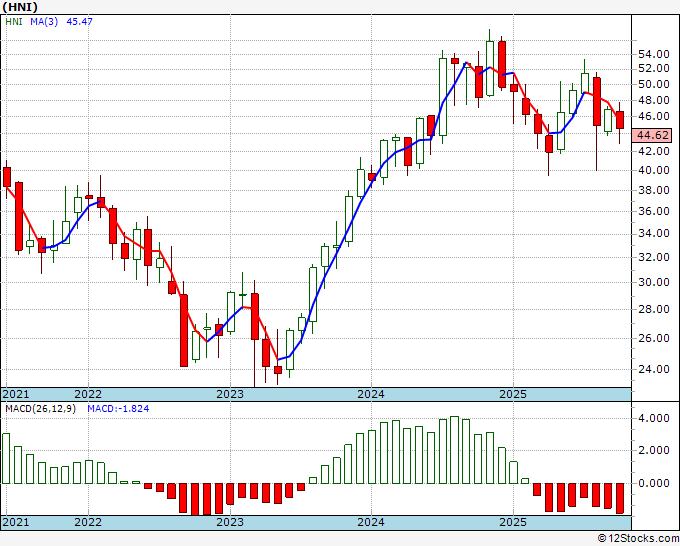Screen dimensions: 680x546
Task: Click the 30.00 price axis label
Action: click(654, 282)
